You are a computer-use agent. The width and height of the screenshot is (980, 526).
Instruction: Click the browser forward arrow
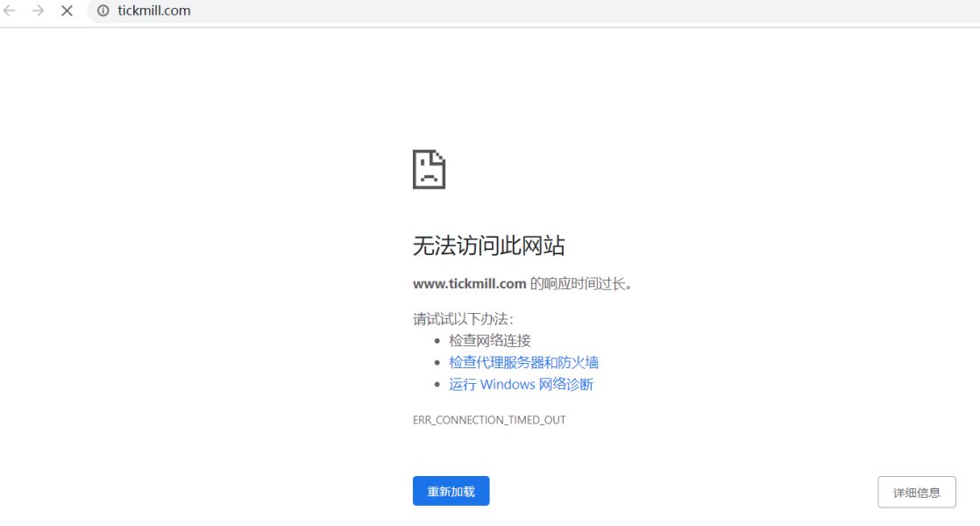(38, 11)
